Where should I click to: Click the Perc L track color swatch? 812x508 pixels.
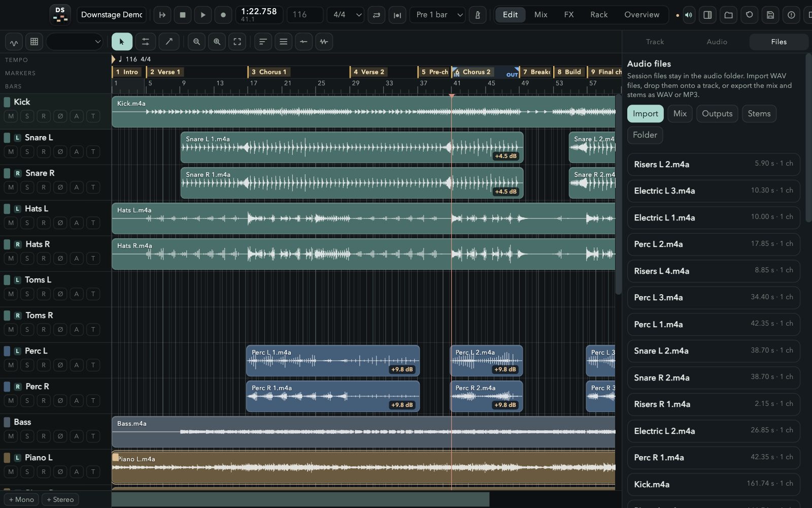point(7,351)
